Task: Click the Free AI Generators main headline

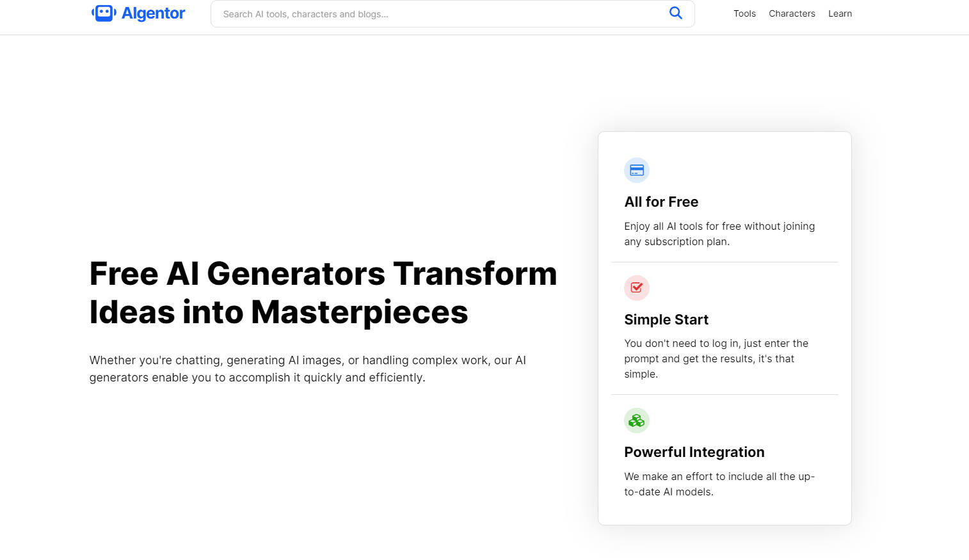Action: 323,292
